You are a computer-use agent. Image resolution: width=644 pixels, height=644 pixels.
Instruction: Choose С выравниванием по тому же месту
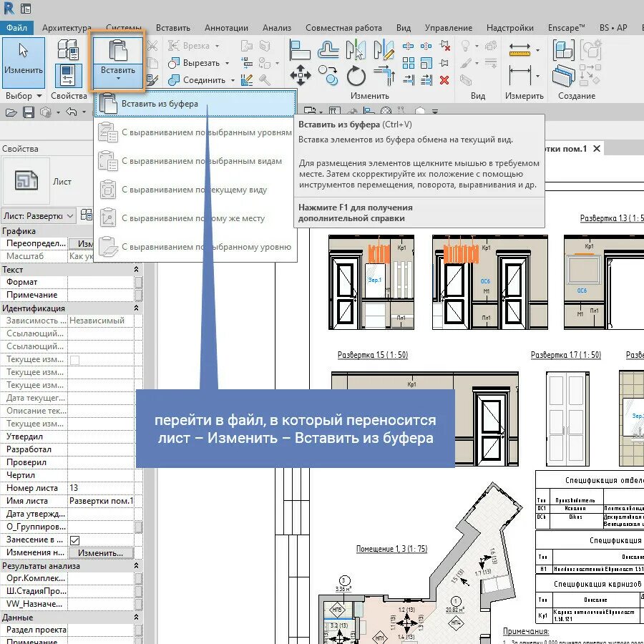click(195, 218)
